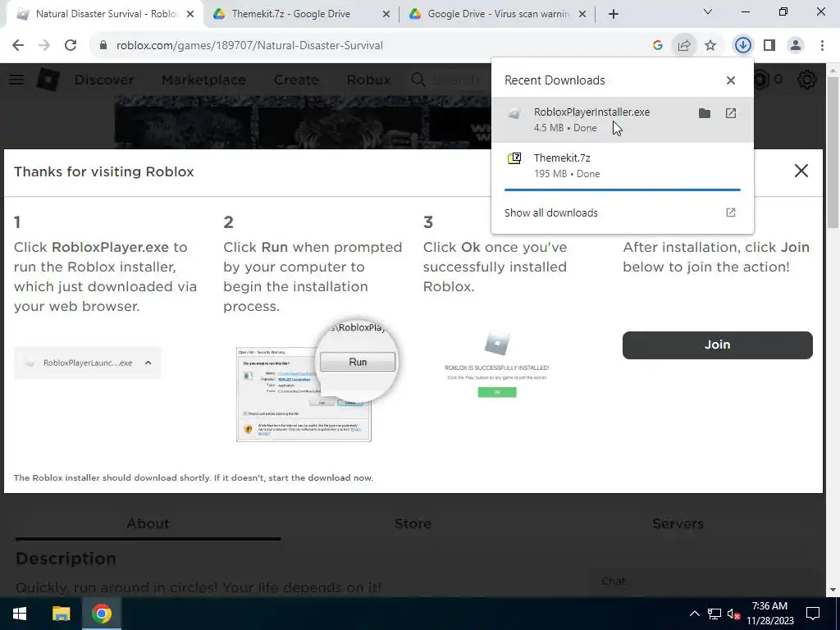
Task: Reload the Roblox page
Action: [x=71, y=46]
